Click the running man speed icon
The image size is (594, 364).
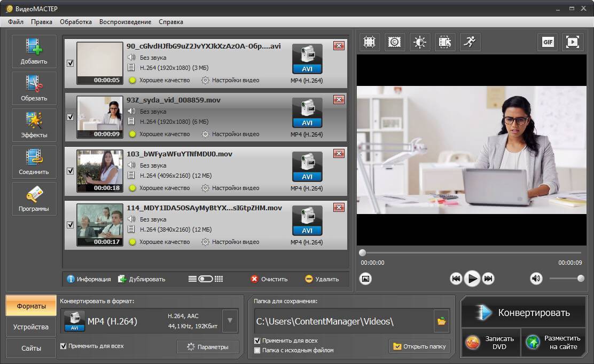(x=470, y=42)
